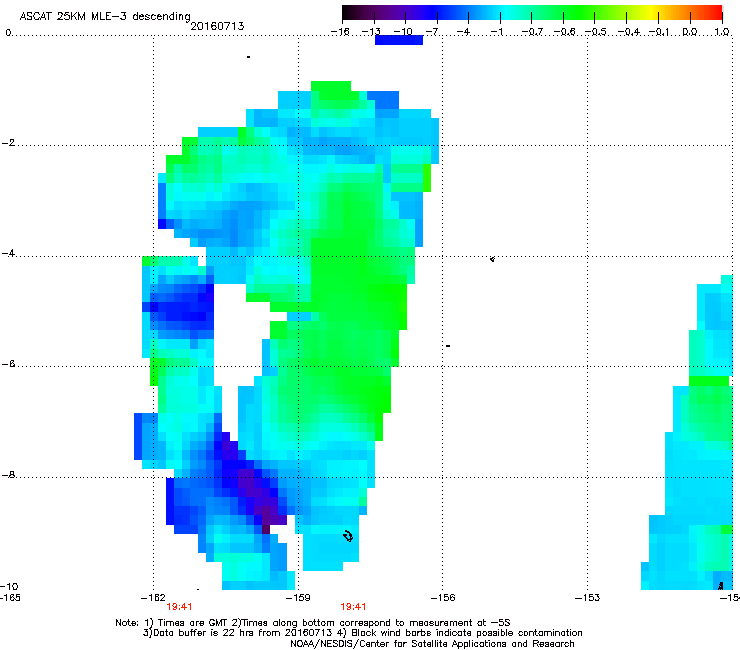Click the red 19:41 time right of -159

tap(353, 607)
